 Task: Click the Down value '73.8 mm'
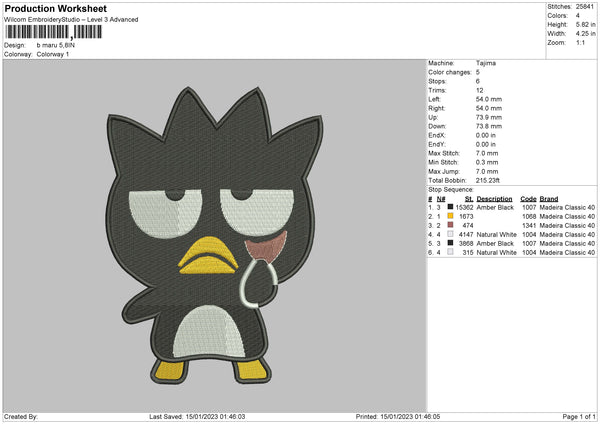(x=489, y=126)
